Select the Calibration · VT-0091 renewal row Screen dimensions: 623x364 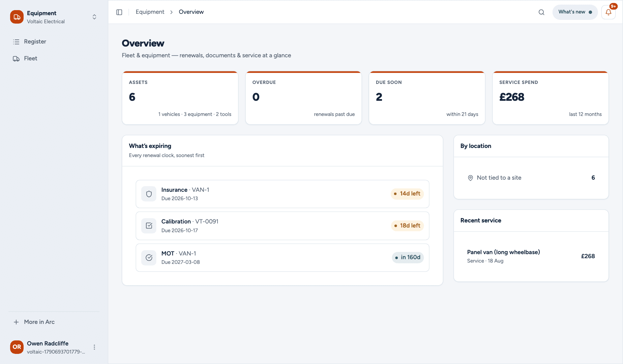point(283,226)
